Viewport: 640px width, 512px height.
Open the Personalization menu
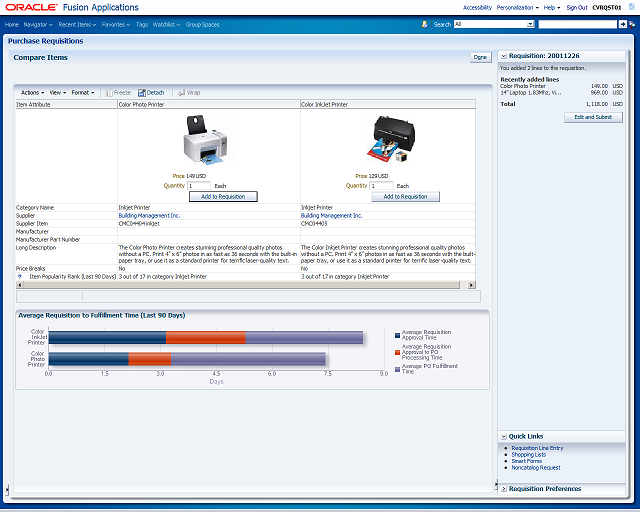click(517, 7)
